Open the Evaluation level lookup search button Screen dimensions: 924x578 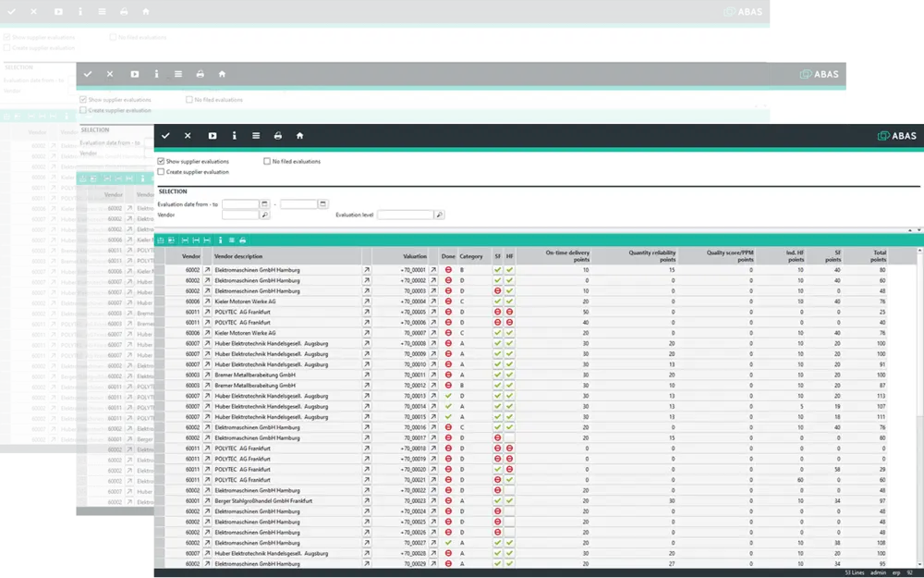(x=439, y=215)
